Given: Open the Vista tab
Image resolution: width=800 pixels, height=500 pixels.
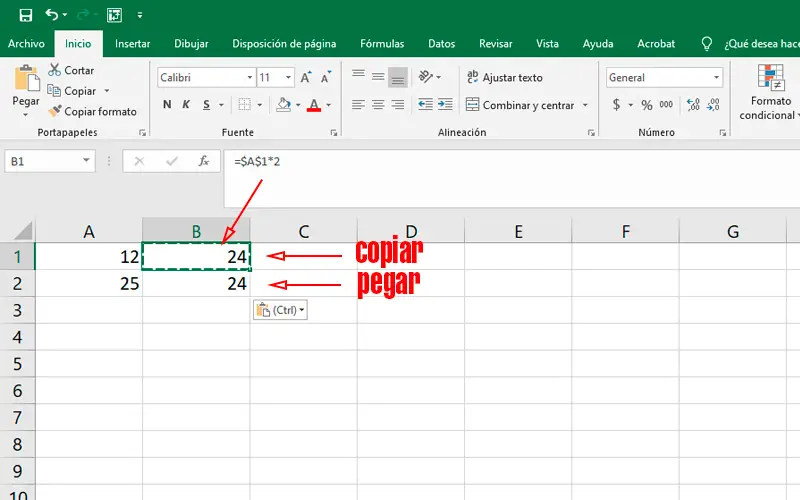Looking at the screenshot, I should point(547,44).
